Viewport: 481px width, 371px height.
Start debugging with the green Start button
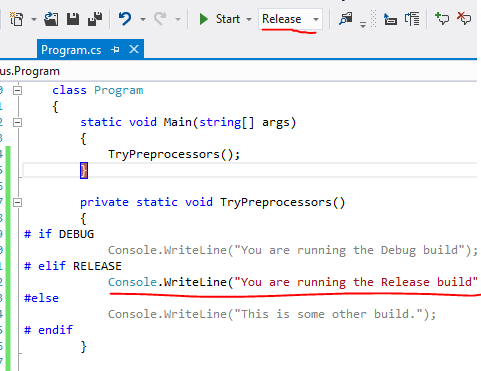point(219,19)
